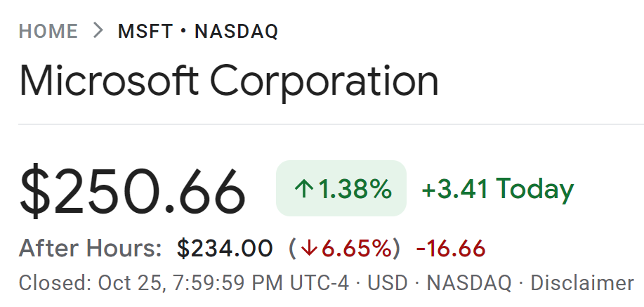Click the After Hours label

click(x=91, y=248)
